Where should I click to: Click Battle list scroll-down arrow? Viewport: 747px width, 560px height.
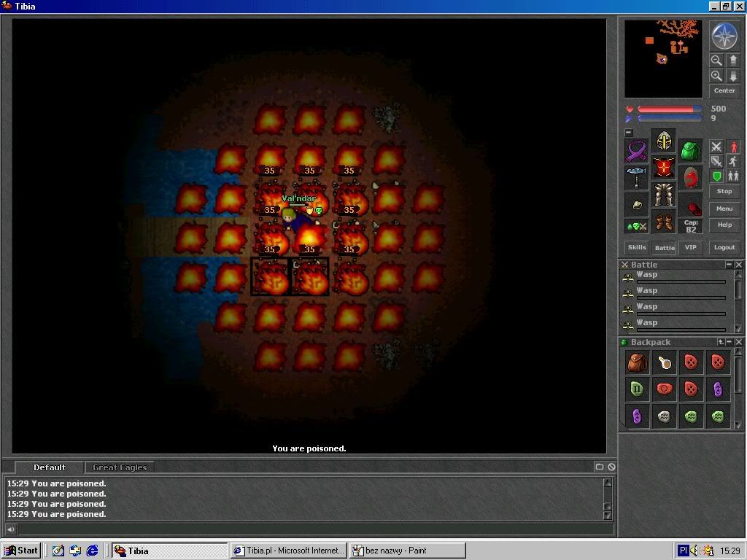(738, 329)
